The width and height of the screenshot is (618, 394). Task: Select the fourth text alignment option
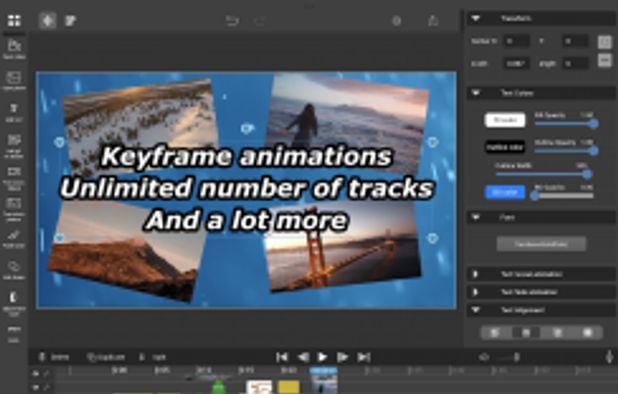(x=588, y=333)
